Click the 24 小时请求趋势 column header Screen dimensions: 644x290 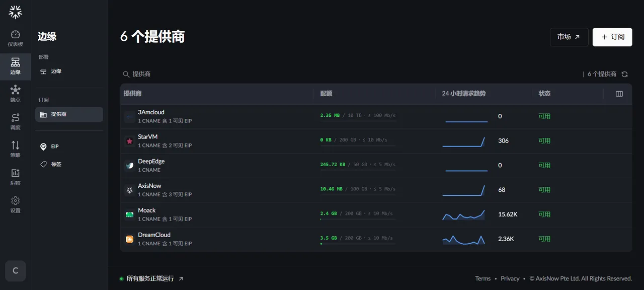(464, 94)
